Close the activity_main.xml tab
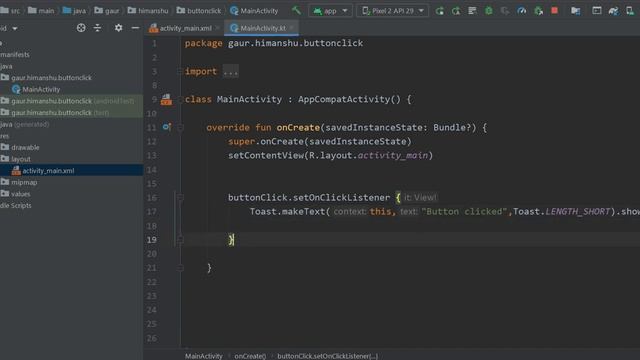The image size is (640, 360). (218, 28)
